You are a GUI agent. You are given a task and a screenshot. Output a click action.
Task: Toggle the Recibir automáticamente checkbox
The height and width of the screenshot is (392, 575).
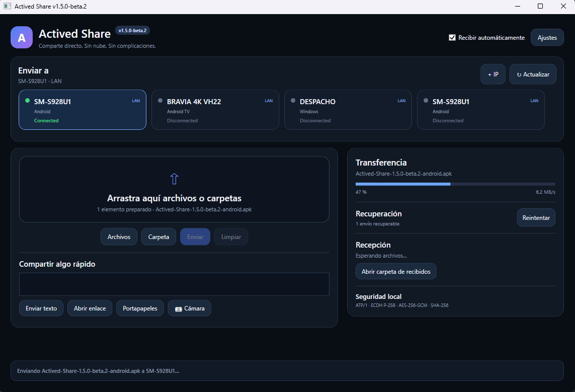[x=452, y=37]
